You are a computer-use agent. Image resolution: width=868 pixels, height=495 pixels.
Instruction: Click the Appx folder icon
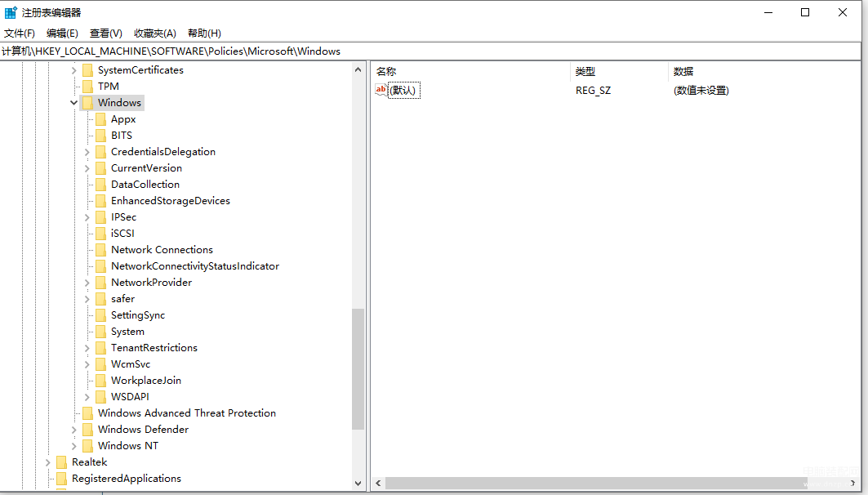click(100, 119)
